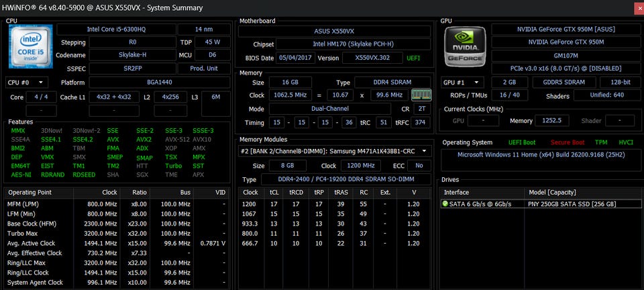Click the L2 cache 4x256 value
Screen dimensions: 644x290
[170, 97]
